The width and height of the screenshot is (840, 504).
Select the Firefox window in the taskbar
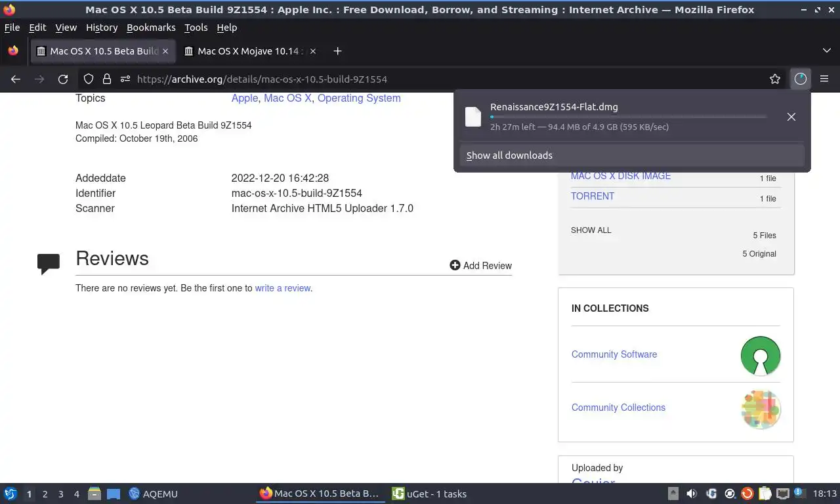click(x=320, y=493)
